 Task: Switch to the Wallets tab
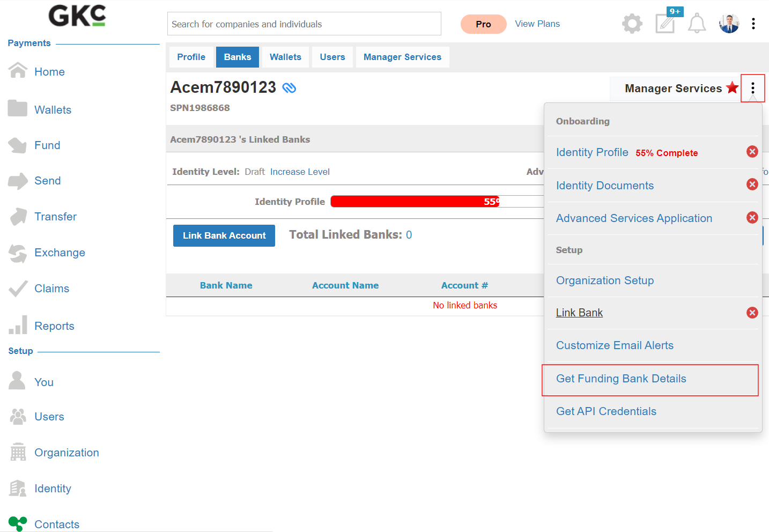pos(285,57)
